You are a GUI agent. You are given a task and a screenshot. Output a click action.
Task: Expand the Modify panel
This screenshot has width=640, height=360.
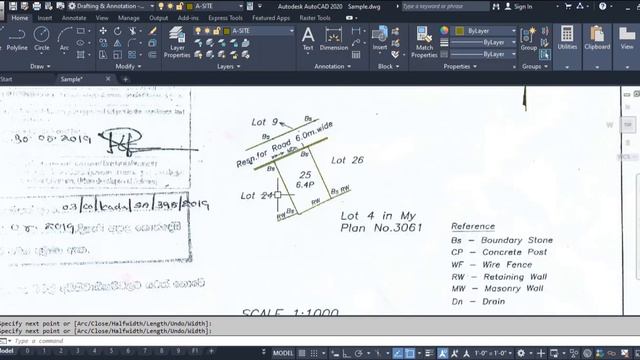point(128,67)
